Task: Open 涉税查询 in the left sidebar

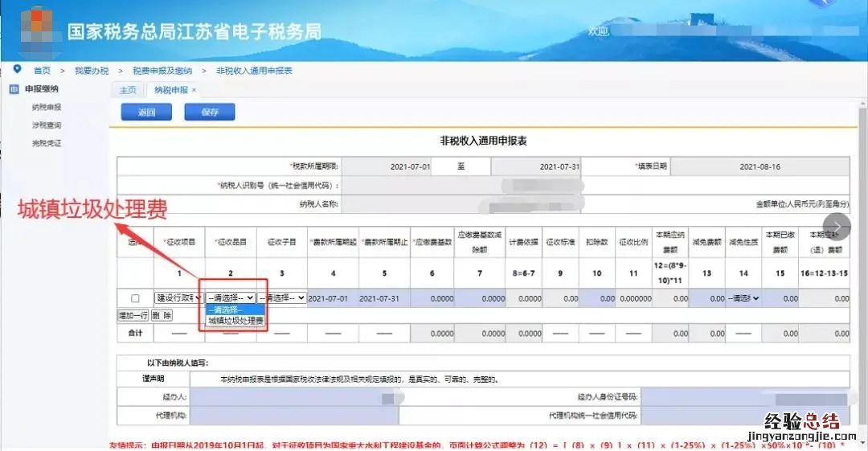Action: [x=47, y=125]
